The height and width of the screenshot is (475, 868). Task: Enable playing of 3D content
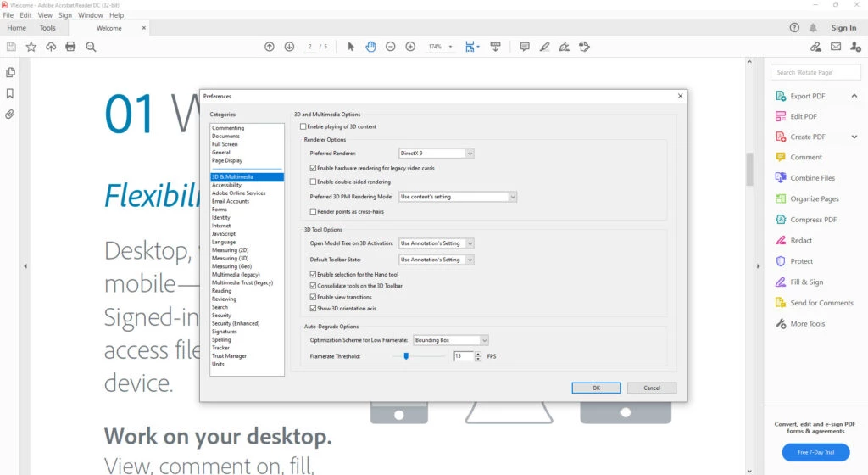[x=304, y=126]
